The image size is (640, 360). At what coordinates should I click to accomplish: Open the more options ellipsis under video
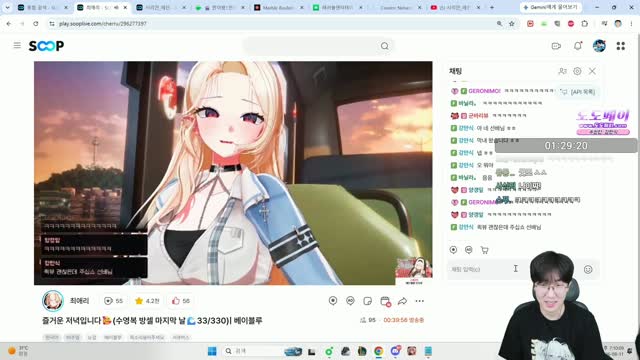(x=420, y=301)
